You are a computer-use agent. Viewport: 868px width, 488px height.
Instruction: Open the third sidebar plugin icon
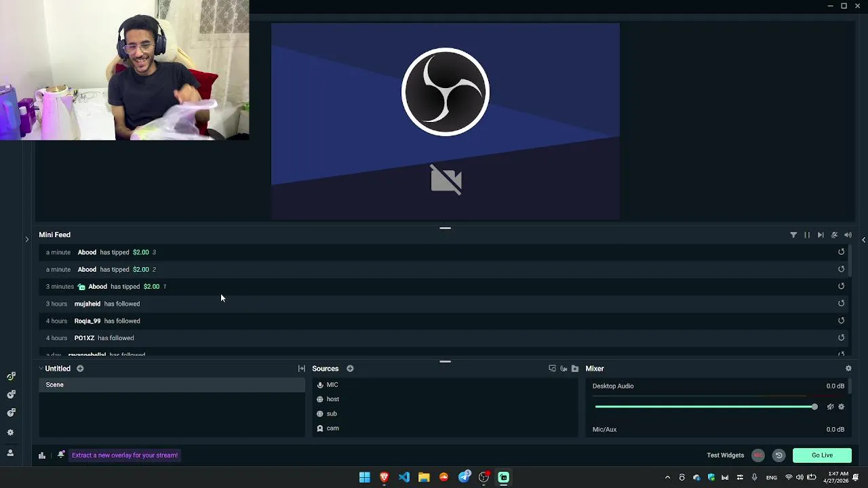(11, 412)
